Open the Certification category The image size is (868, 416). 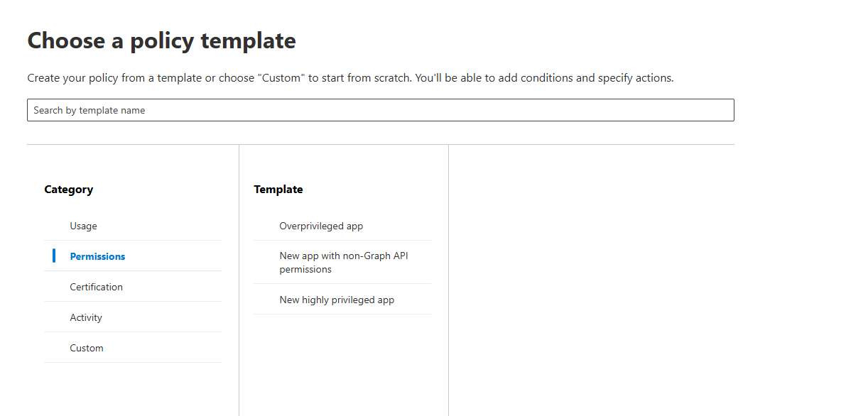(x=96, y=287)
